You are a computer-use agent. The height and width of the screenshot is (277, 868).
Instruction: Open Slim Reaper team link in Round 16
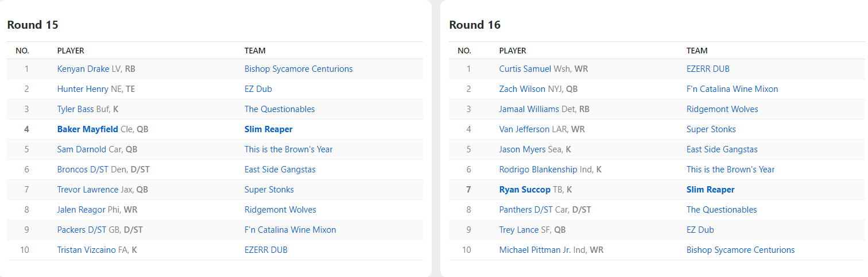710,190
